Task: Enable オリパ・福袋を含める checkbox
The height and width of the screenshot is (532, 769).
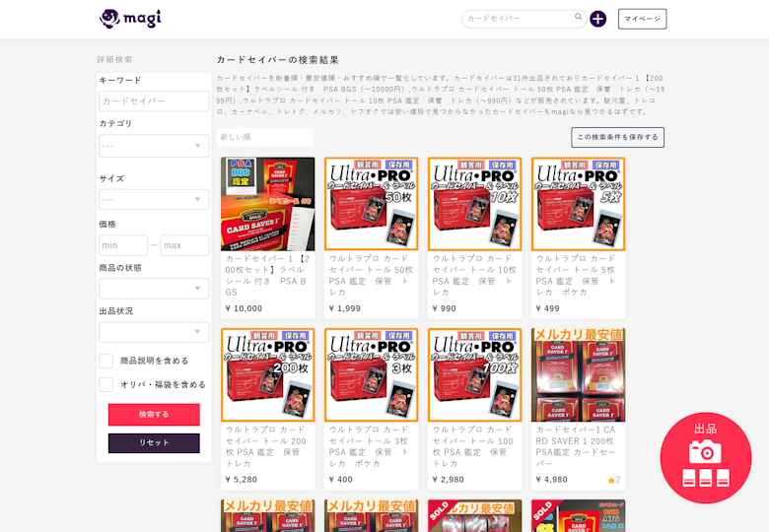Action: 106,384
